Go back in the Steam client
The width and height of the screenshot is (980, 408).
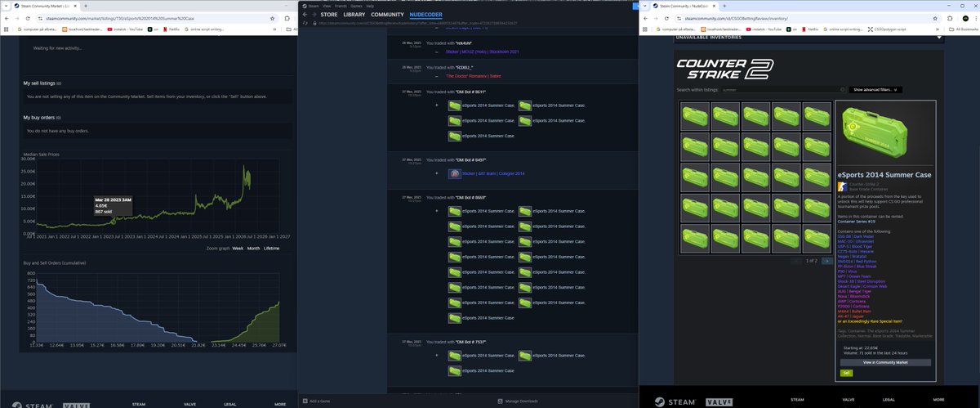[305, 14]
